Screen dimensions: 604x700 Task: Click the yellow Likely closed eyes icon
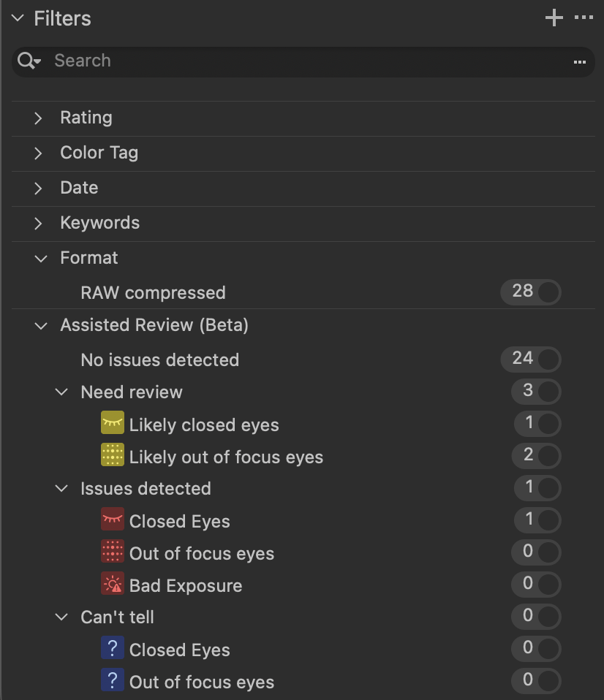(113, 422)
